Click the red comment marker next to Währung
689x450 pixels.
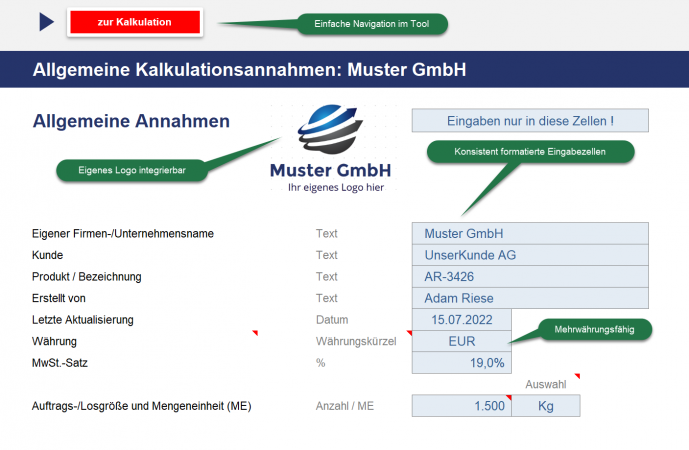pyautogui.click(x=254, y=333)
